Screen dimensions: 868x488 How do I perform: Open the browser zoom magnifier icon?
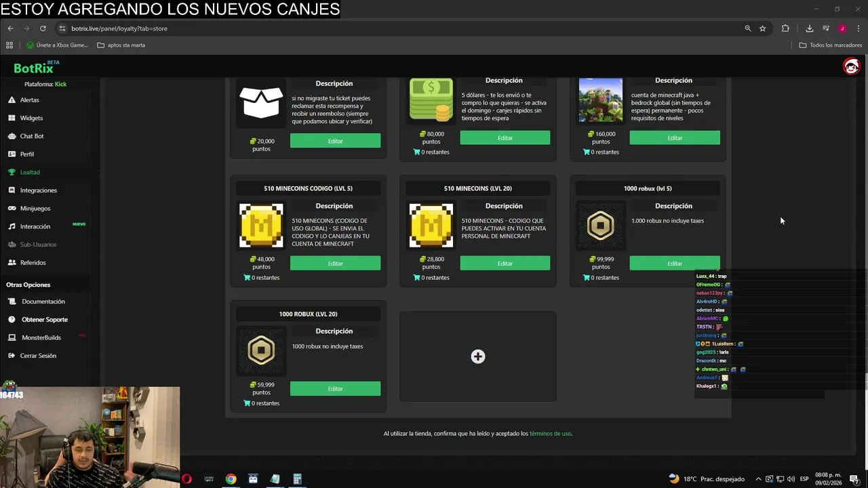(748, 28)
